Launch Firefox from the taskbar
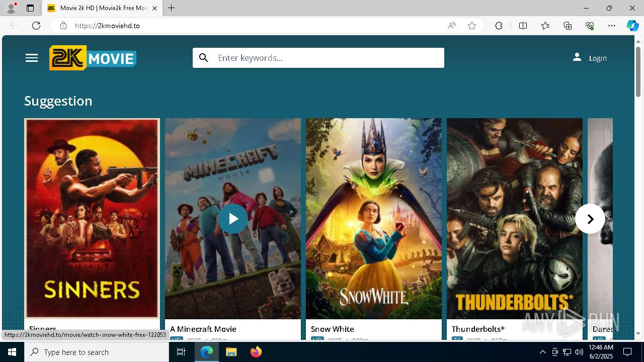The image size is (644, 362). [256, 352]
